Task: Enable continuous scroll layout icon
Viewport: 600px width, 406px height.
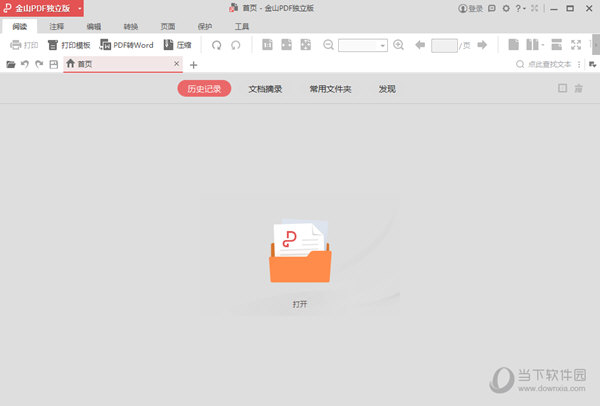Action: [557, 45]
